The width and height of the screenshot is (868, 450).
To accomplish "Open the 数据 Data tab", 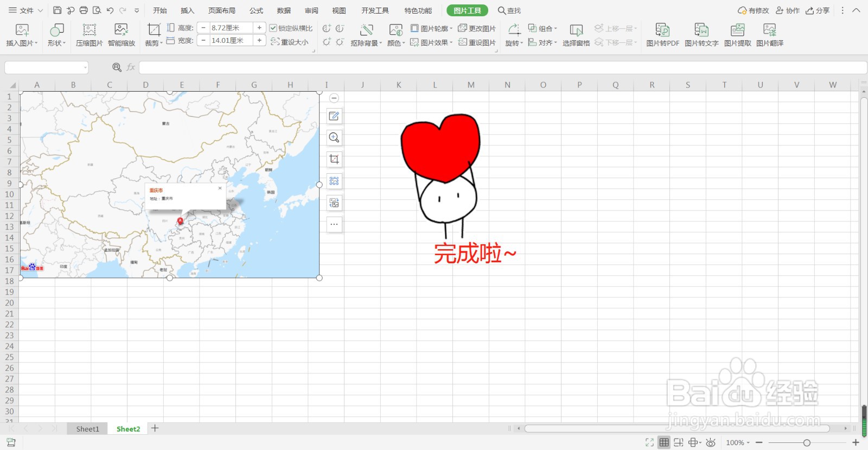I will click(x=284, y=10).
